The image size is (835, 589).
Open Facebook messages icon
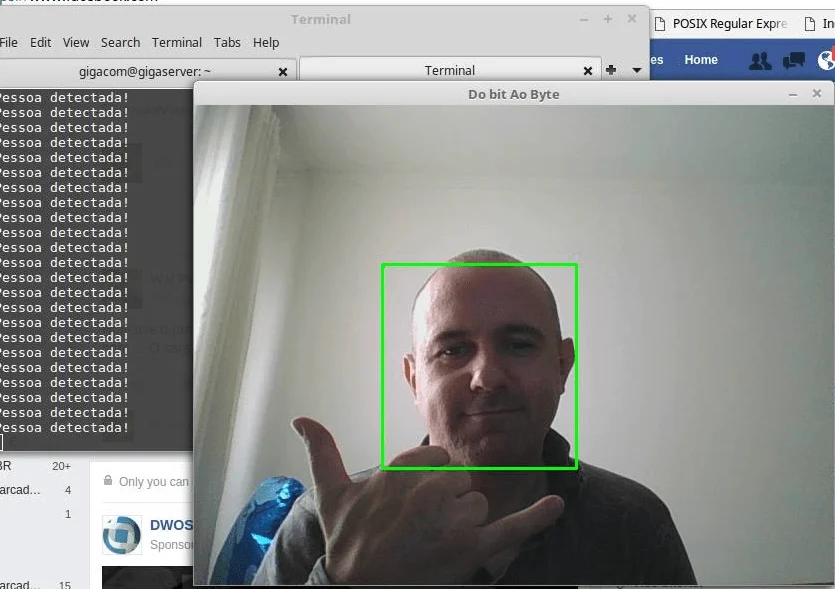point(793,61)
